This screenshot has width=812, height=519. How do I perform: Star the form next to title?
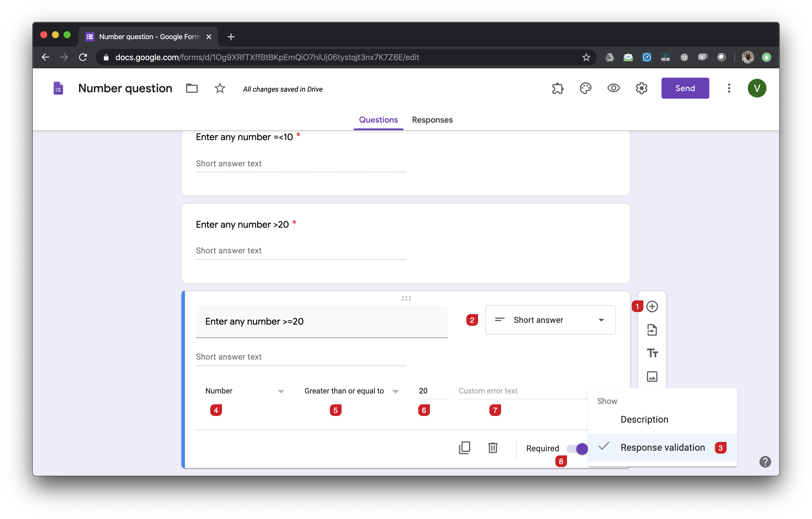[220, 88]
